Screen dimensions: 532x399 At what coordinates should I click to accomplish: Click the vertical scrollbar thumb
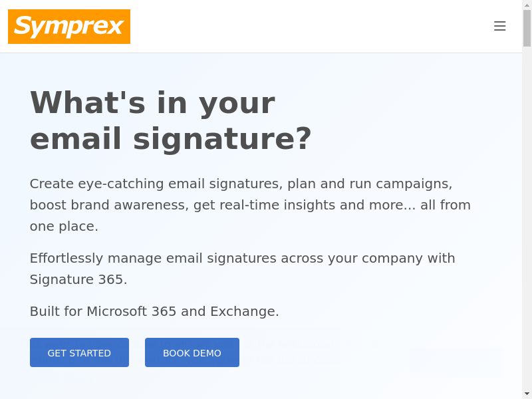[527, 28]
